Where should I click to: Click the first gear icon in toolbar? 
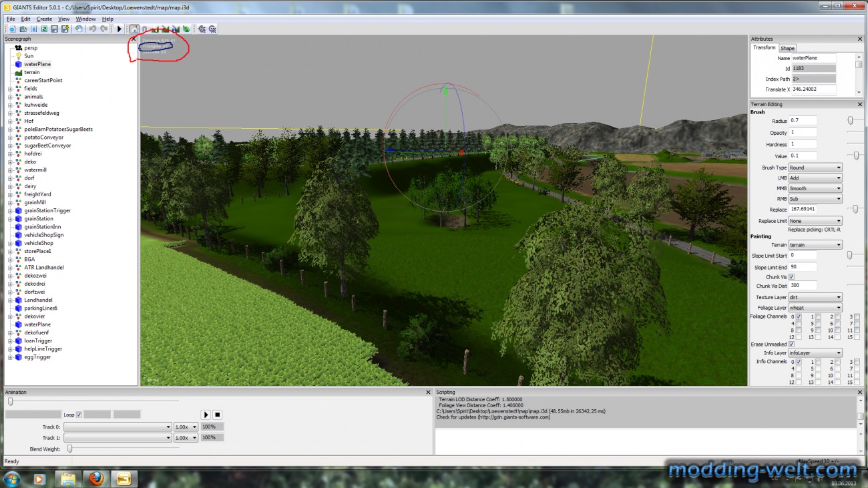(202, 29)
